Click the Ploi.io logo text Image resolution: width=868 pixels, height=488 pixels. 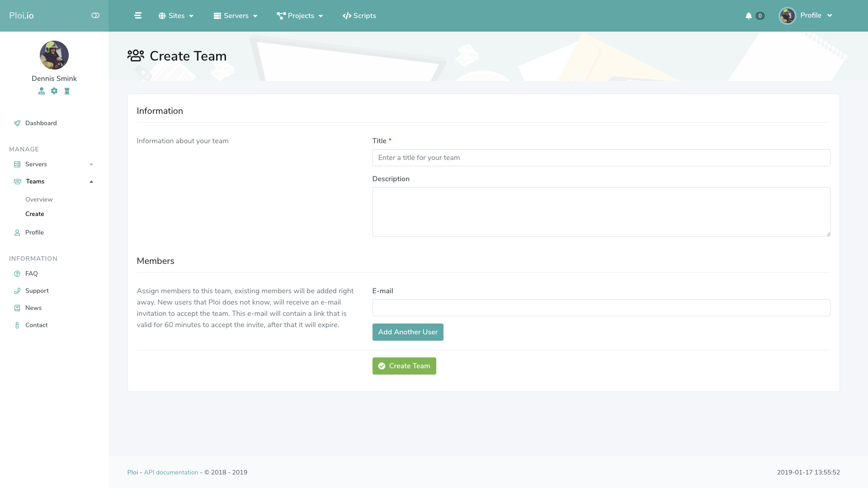[21, 15]
